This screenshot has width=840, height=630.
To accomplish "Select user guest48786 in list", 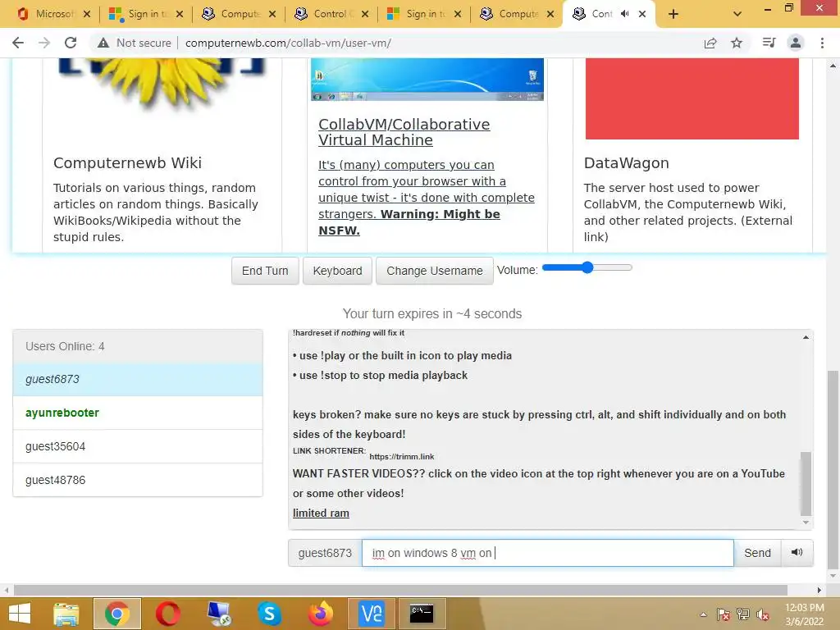I will [138, 480].
